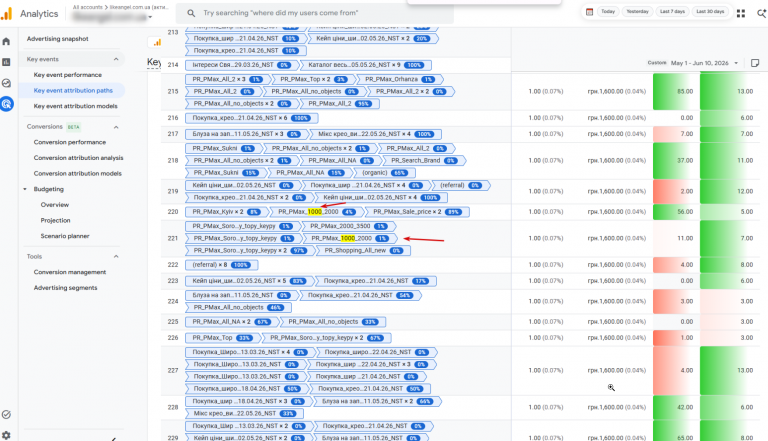Screen dimensions: 768x441
Task: Click Мікс крео_ви × 4 chip in row 217
Action: (375, 134)
